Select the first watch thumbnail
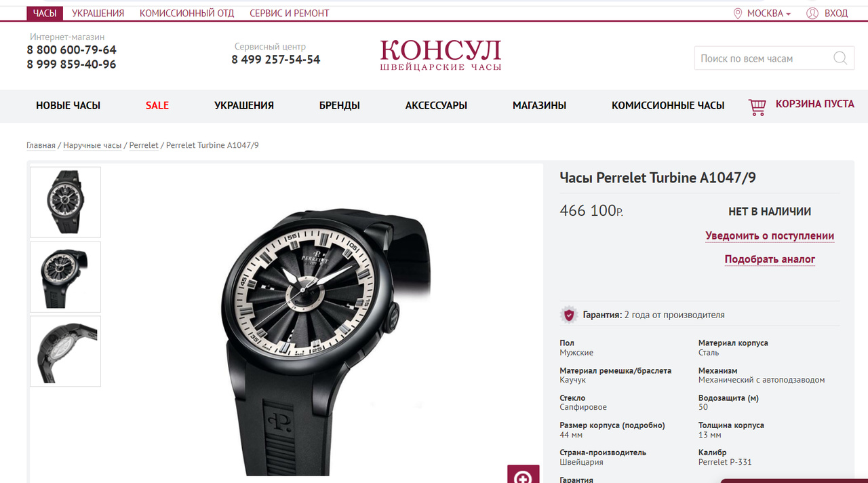 pos(65,202)
